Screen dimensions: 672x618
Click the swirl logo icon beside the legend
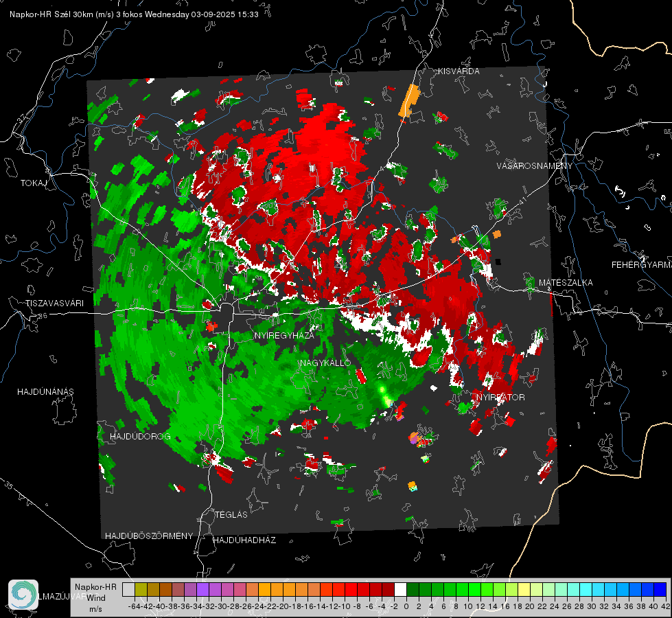click(23, 595)
